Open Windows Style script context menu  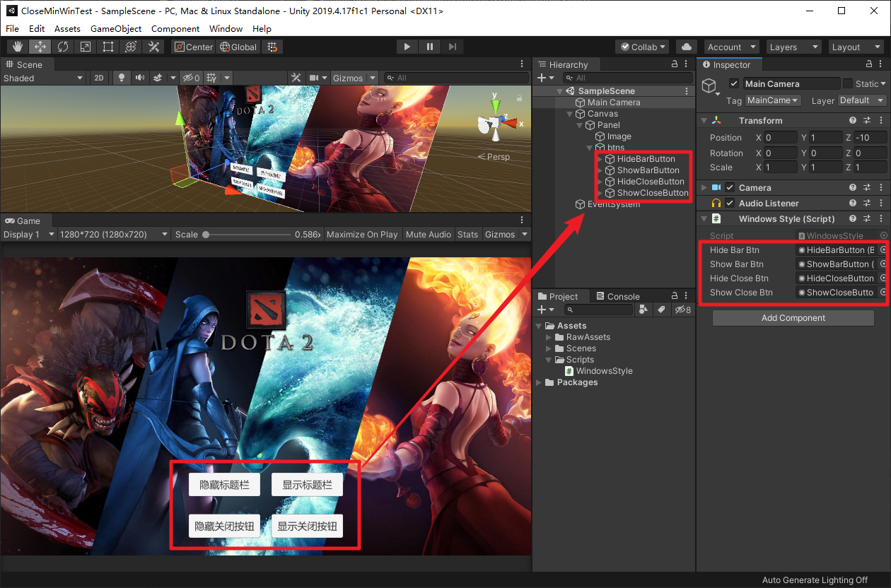click(x=881, y=219)
